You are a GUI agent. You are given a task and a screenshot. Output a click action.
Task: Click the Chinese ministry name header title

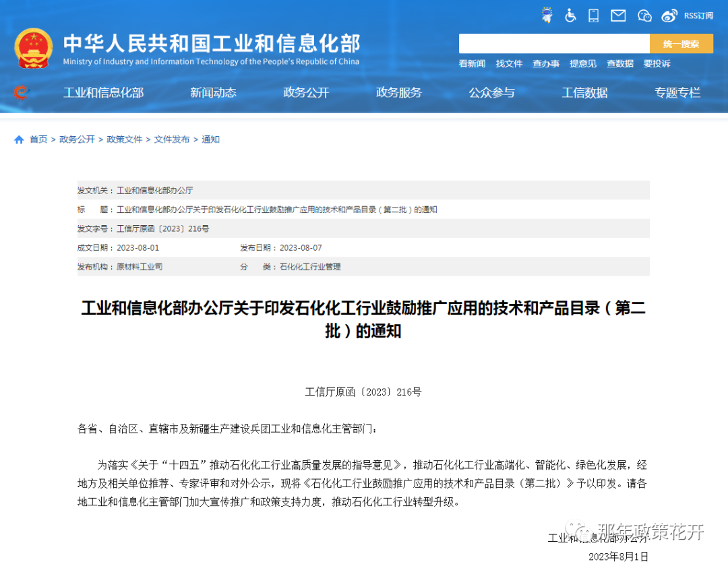pos(212,43)
